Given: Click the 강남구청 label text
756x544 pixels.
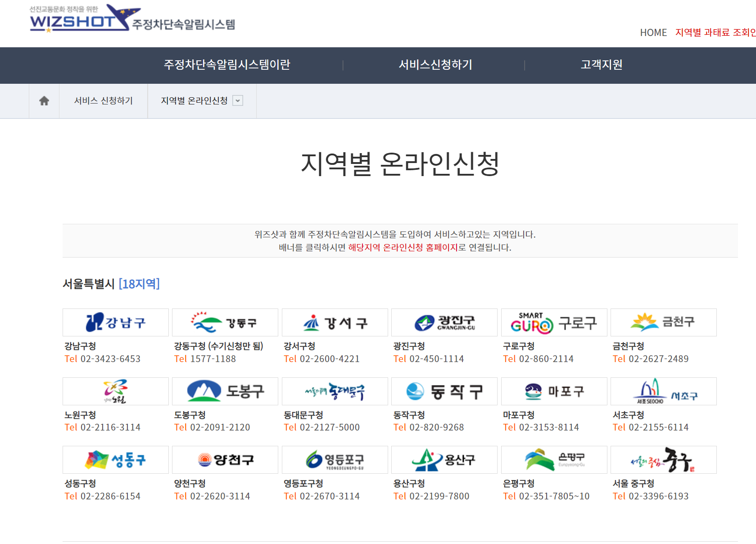Looking at the screenshot, I should click(x=80, y=346).
